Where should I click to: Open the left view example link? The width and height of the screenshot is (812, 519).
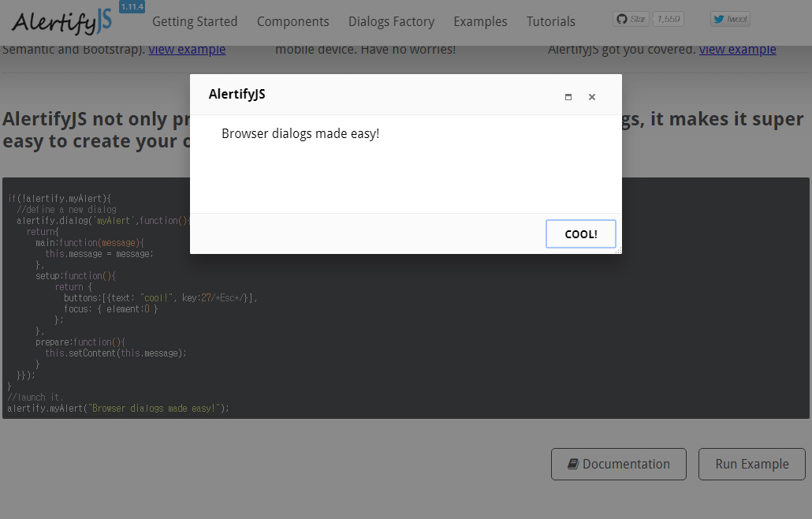pos(187,50)
